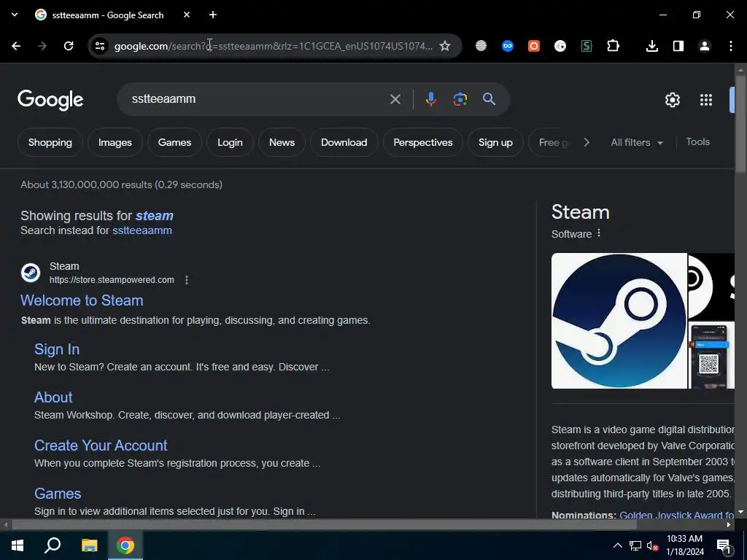Click the Chrome address bar URL
Image resolution: width=747 pixels, height=560 pixels.
point(274,46)
